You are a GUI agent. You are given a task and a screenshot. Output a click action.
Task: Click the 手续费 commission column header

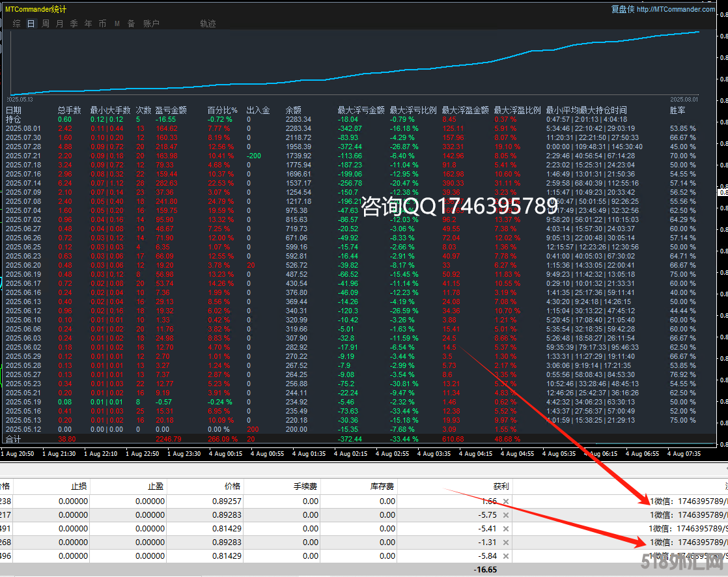(306, 486)
